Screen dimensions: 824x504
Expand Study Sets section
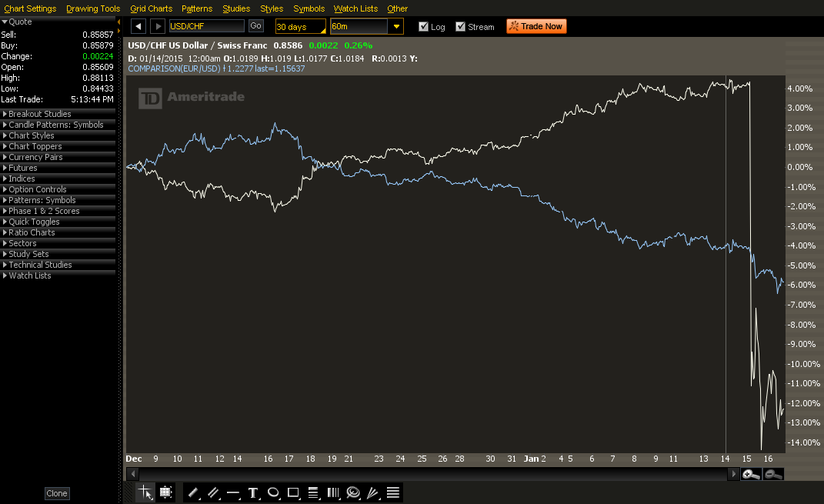click(58, 254)
